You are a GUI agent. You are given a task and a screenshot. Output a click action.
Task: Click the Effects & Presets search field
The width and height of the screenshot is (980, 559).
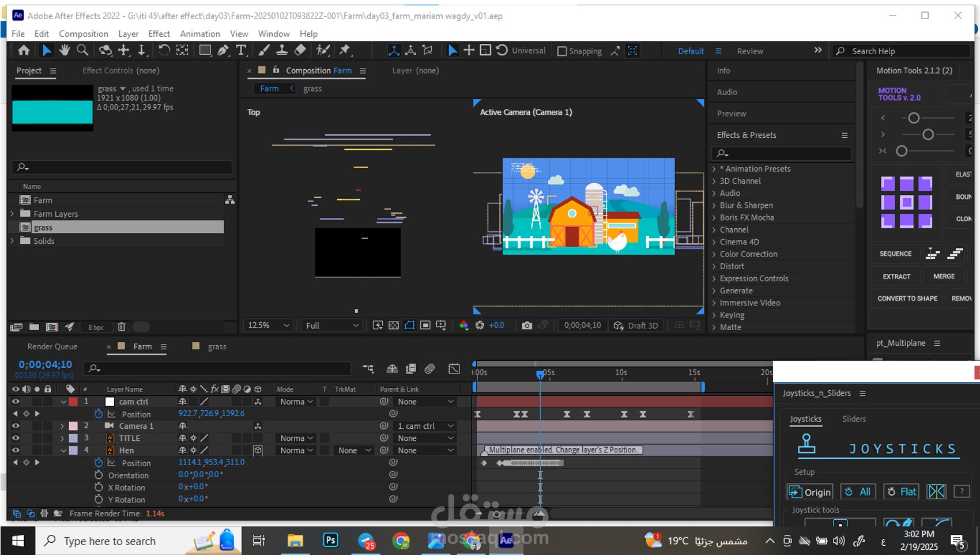[x=787, y=154]
